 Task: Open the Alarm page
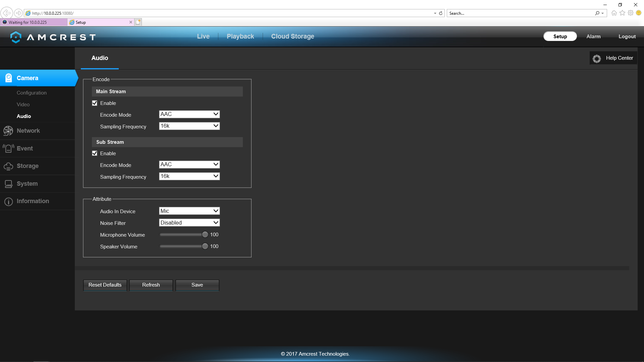pyautogui.click(x=593, y=37)
